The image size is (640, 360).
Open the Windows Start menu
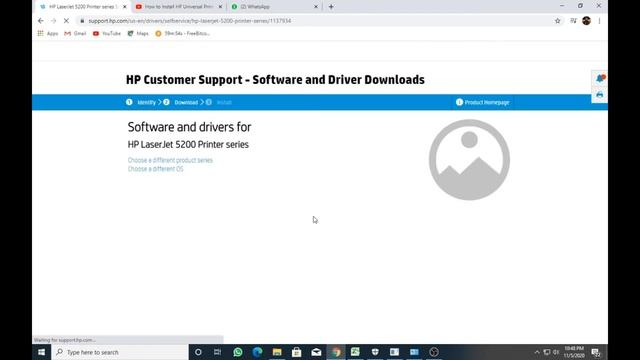pos(42,352)
